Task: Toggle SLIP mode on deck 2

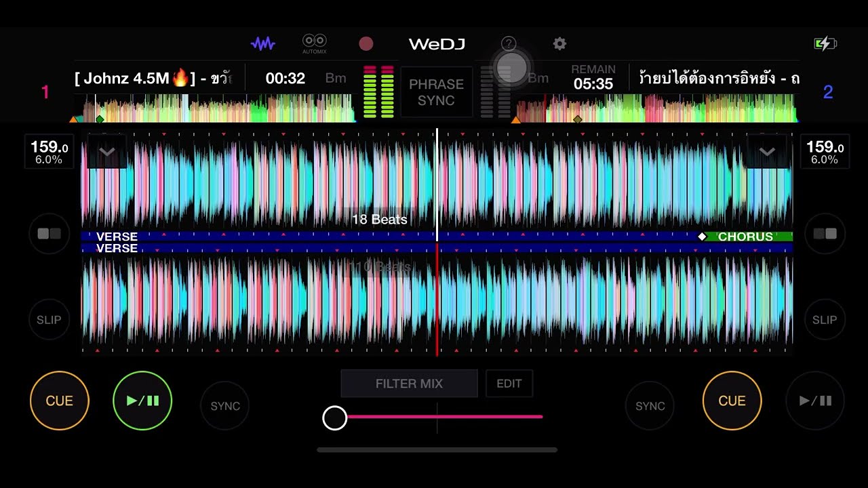Action: 825,320
